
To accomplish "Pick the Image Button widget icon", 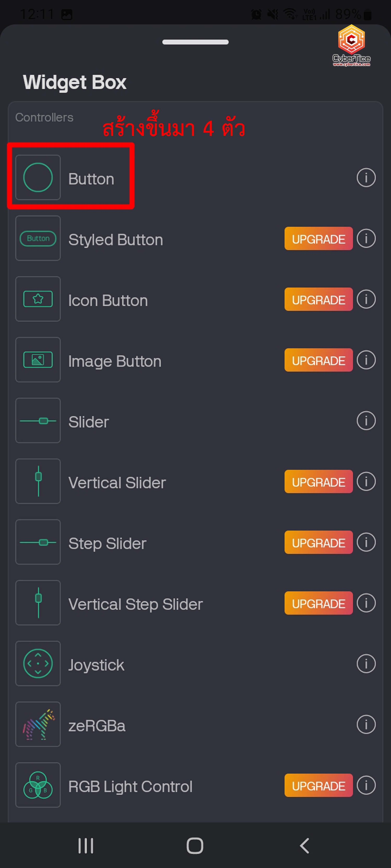I will [x=38, y=360].
